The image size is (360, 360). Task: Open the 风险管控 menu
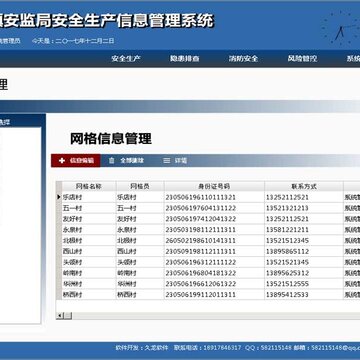point(302,59)
